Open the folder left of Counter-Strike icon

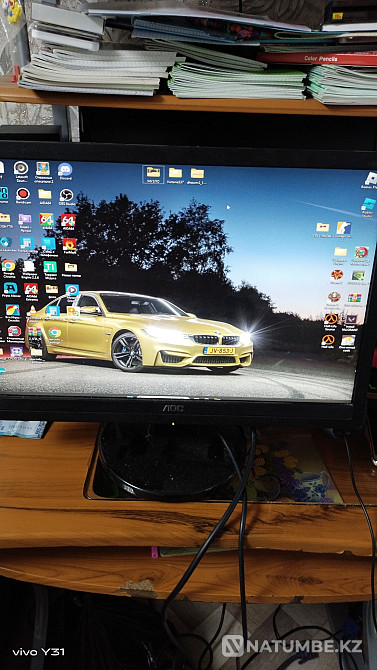tap(322, 229)
